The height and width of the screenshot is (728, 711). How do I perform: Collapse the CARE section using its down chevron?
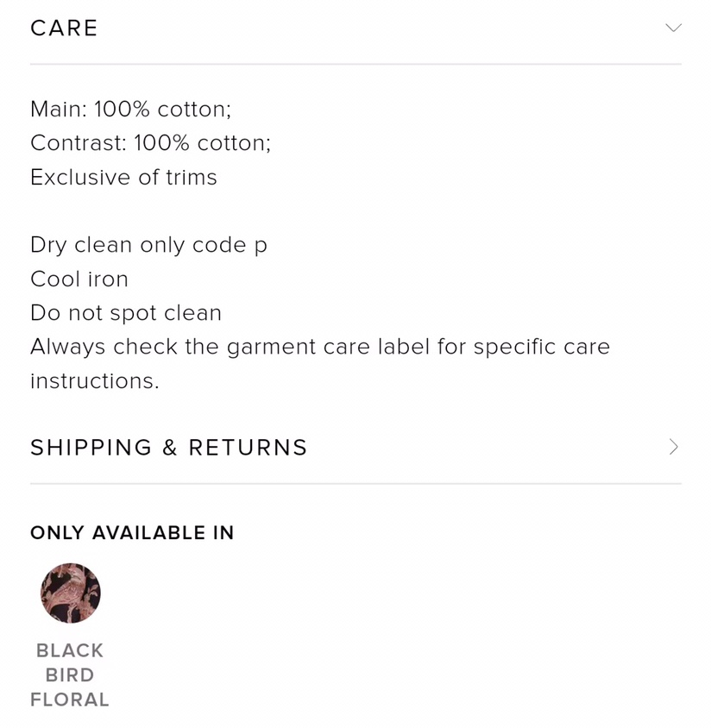pos(673,28)
